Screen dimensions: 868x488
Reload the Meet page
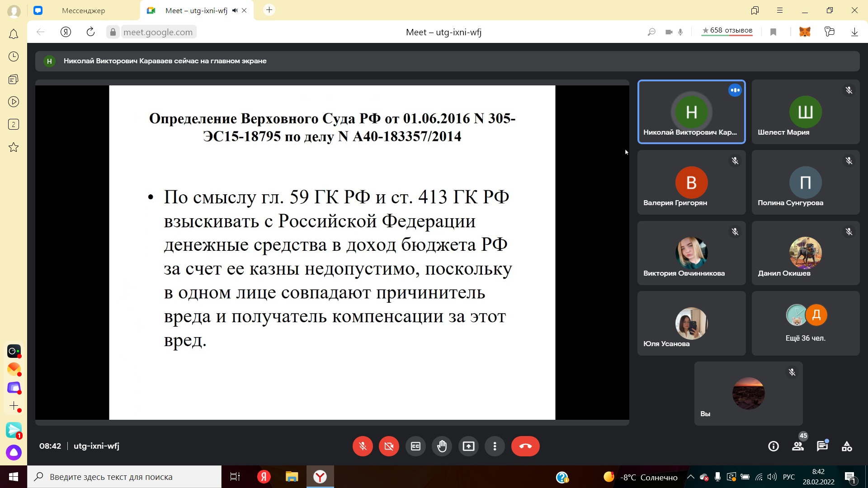(90, 32)
